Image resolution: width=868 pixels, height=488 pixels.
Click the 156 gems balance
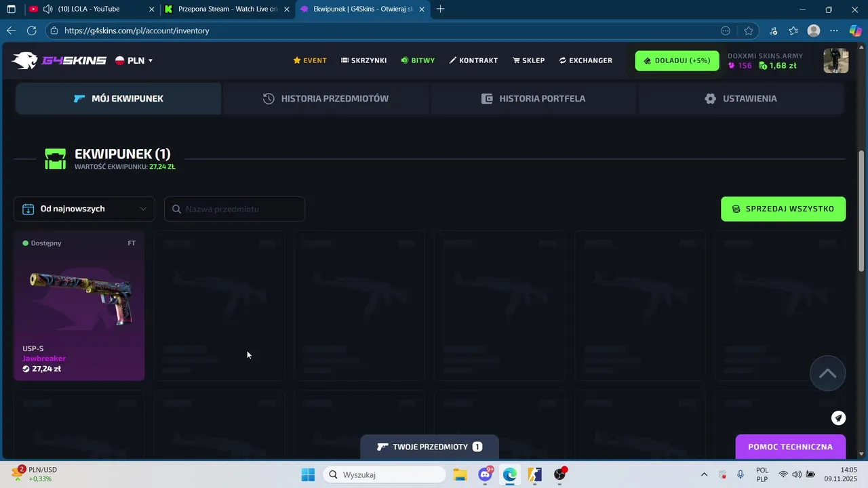[x=740, y=66]
